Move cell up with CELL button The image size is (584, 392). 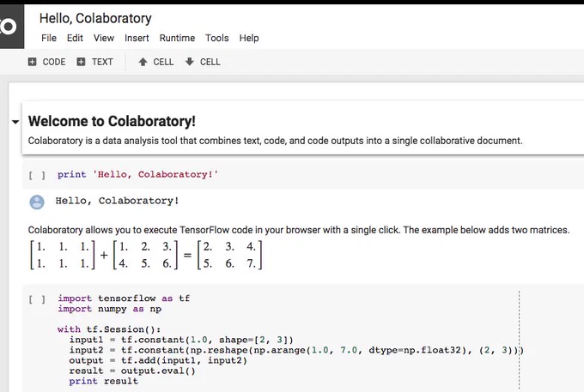tap(156, 62)
